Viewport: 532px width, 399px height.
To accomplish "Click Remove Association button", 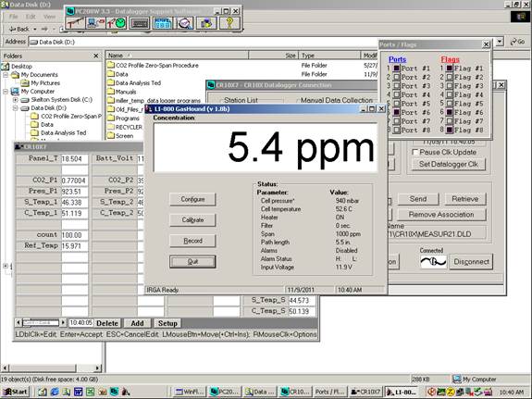I will pyautogui.click(x=441, y=215).
